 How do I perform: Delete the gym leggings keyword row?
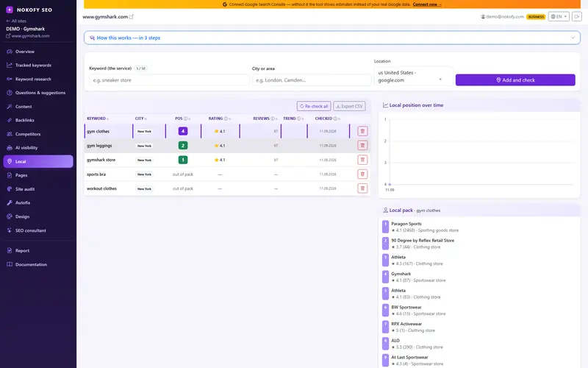[x=362, y=145]
